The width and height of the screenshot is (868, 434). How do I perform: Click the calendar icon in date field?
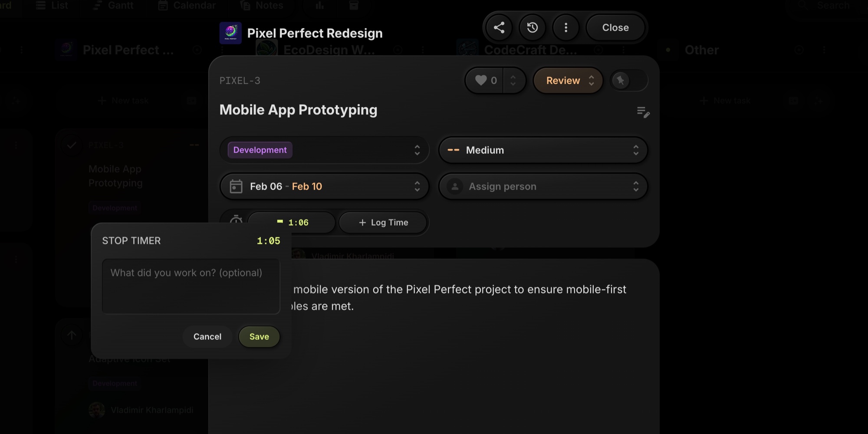coord(236,187)
